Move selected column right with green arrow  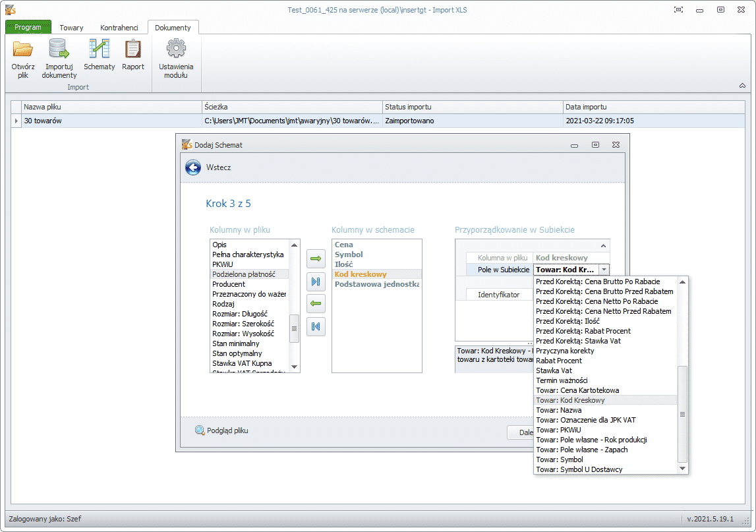pos(316,258)
